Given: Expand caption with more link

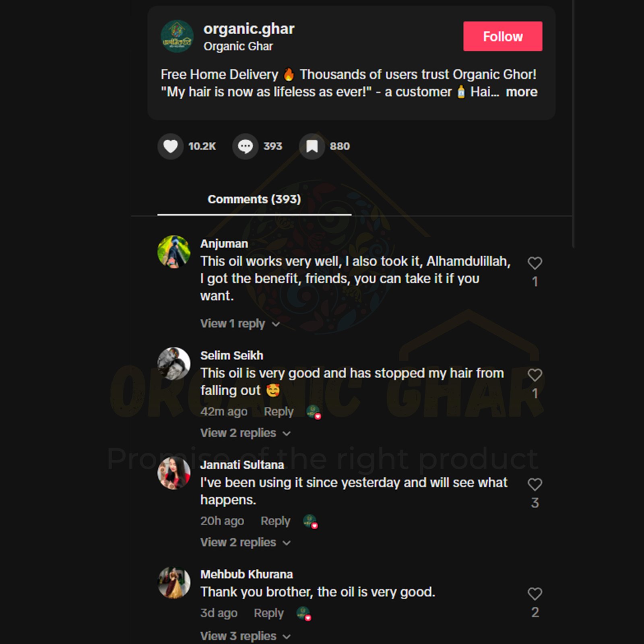Looking at the screenshot, I should [x=522, y=92].
